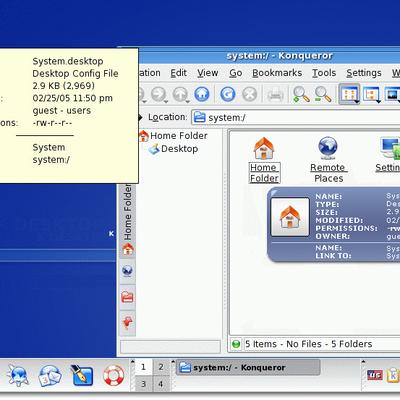Select Services flag sidebar tab

(128, 323)
